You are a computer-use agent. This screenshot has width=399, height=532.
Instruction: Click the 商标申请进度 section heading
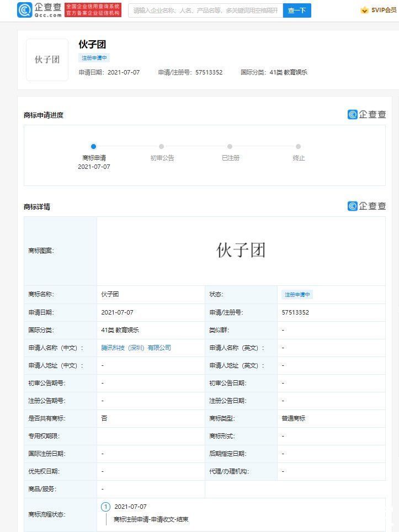(x=44, y=115)
